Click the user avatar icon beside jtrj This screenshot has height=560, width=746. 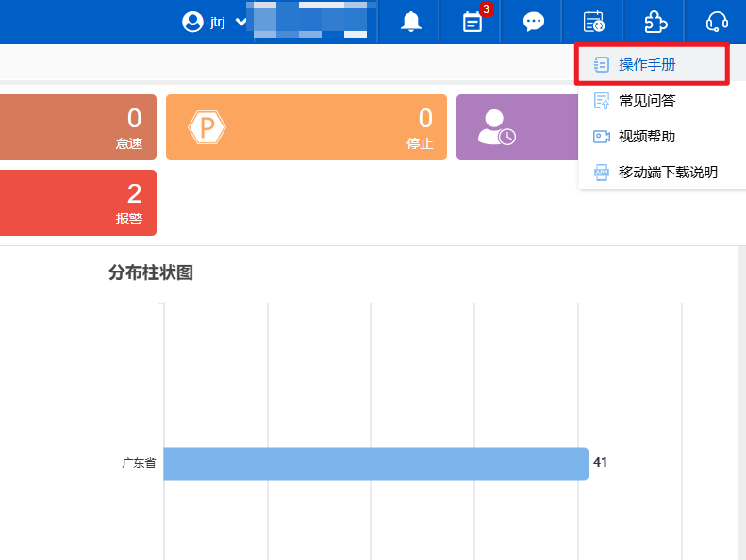coord(192,22)
